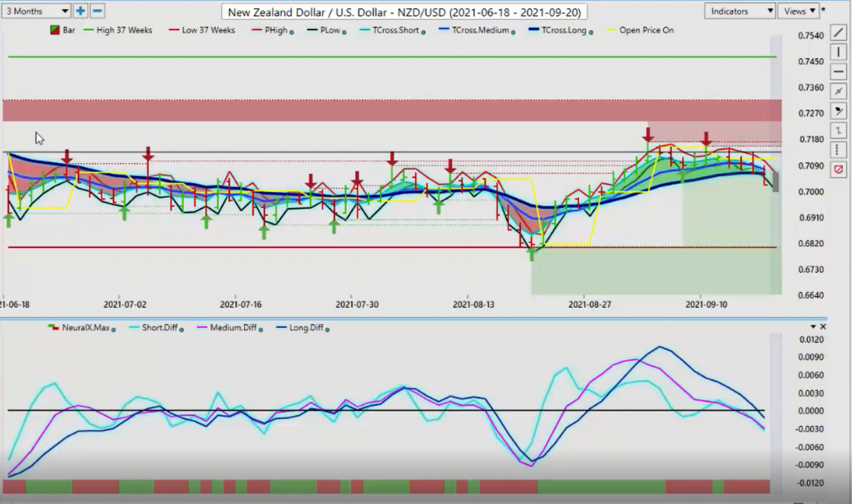This screenshot has width=852, height=504.
Task: Toggle the NeuralX.Max indicator dot
Action: 113,329
